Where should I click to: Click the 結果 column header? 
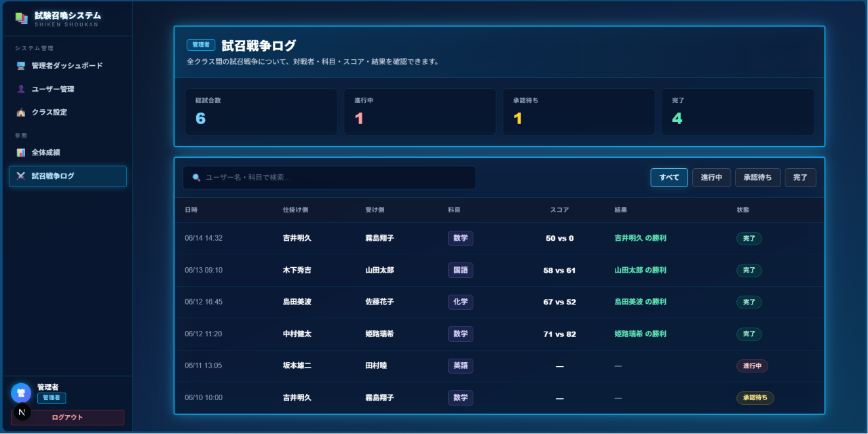coord(621,210)
